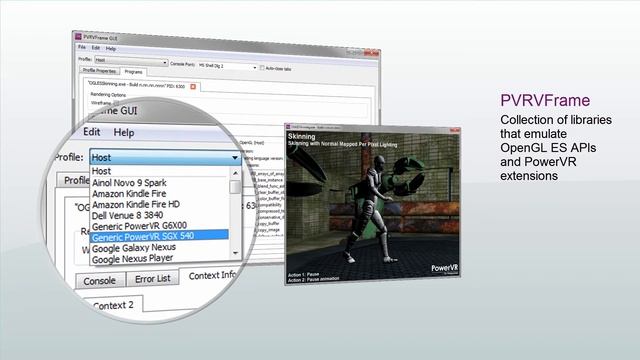640x360 pixels.
Task: Select the OGLESSkinning.exe program tab
Action: pyautogui.click(x=142, y=85)
